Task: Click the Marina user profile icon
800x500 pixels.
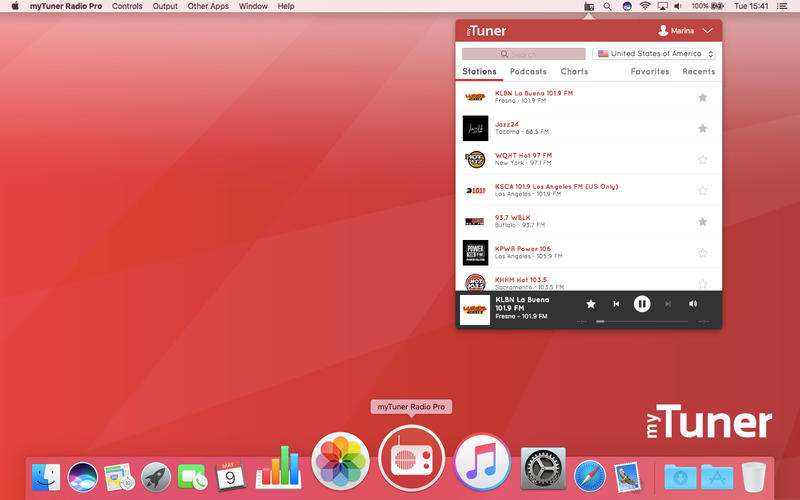Action: (x=663, y=31)
